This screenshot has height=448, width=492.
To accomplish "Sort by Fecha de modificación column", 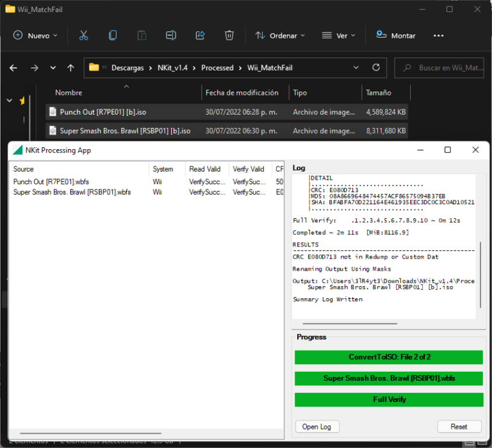I will pyautogui.click(x=242, y=93).
